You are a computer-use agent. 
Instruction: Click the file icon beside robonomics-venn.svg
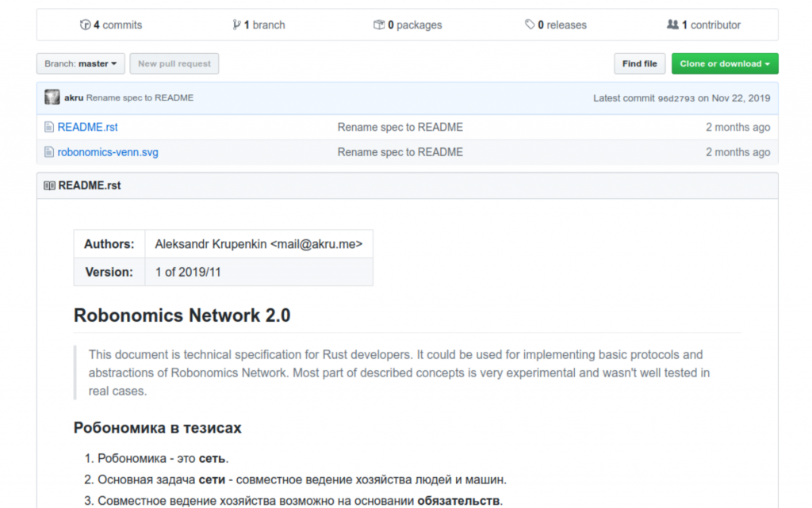(x=49, y=152)
